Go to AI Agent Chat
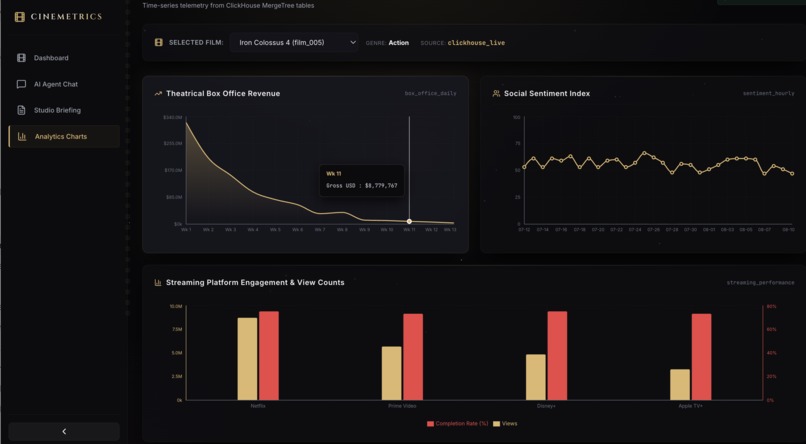The height and width of the screenshot is (444, 806). (64, 84)
